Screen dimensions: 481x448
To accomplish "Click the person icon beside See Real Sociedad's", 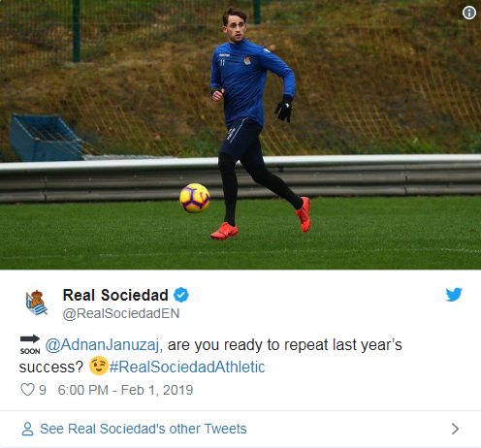I will tap(27, 429).
